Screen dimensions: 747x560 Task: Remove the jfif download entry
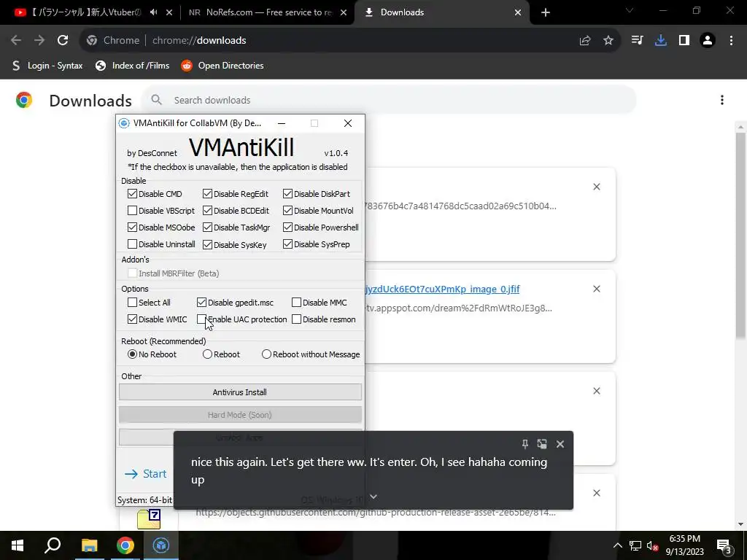(x=597, y=289)
